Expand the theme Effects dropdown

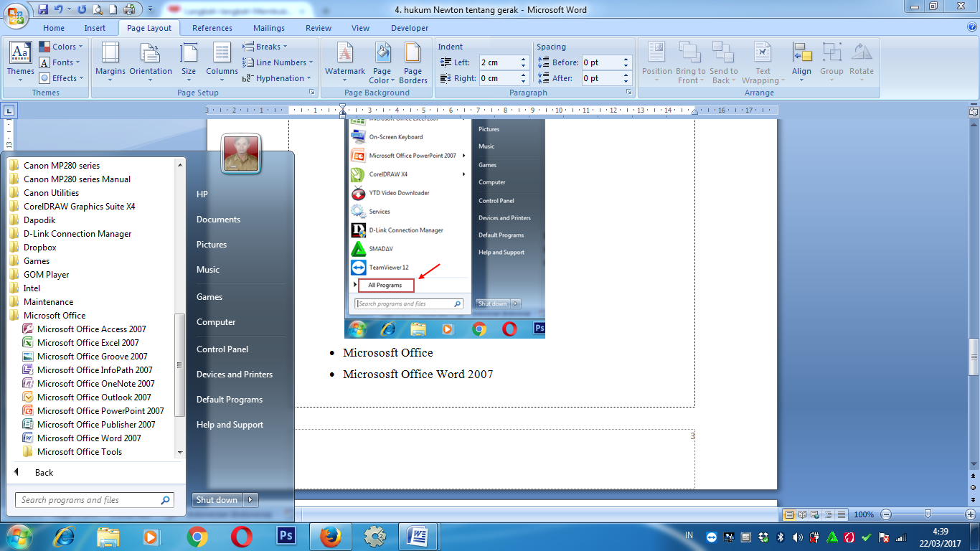coord(61,78)
